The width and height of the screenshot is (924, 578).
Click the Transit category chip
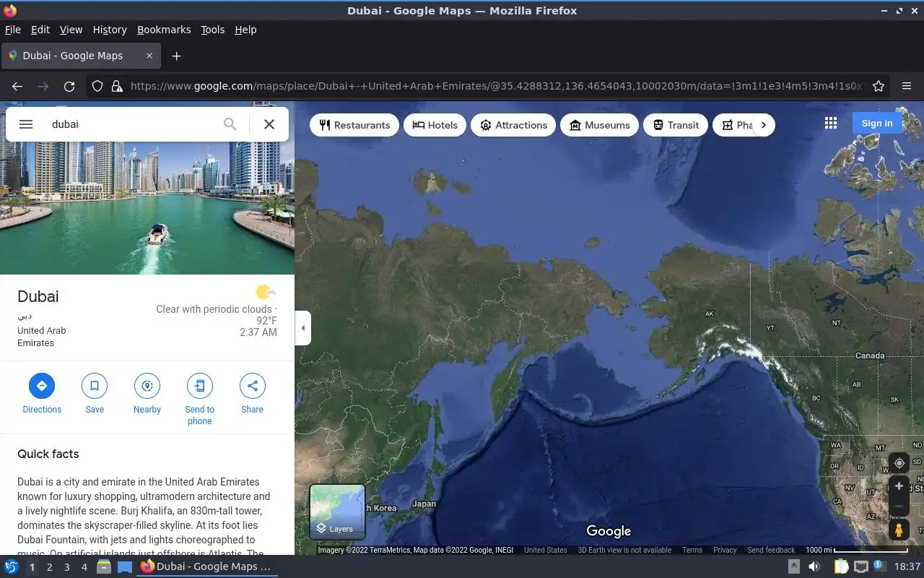click(676, 125)
